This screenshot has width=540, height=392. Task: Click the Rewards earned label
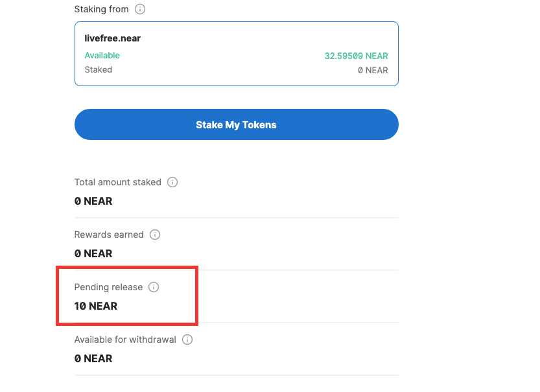tap(109, 235)
